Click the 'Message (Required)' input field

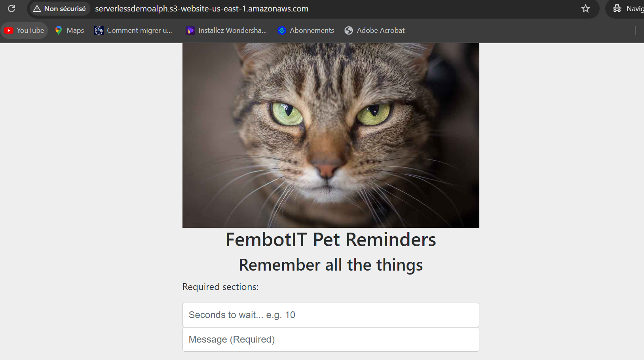(x=331, y=339)
